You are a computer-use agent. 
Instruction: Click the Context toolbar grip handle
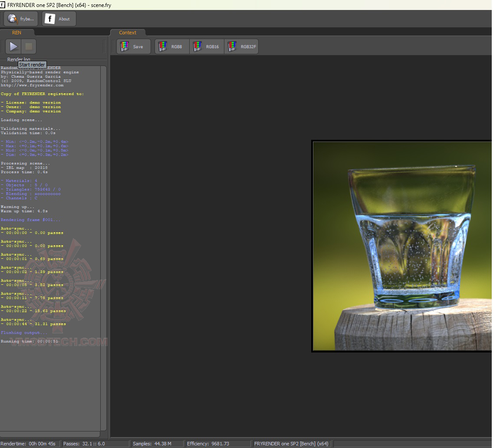pos(113,46)
